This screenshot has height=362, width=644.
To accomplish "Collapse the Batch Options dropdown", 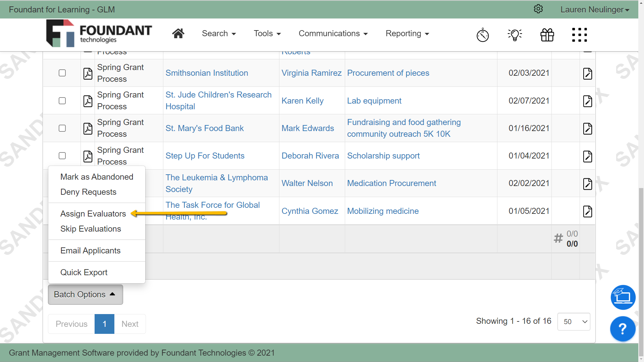I will click(85, 294).
